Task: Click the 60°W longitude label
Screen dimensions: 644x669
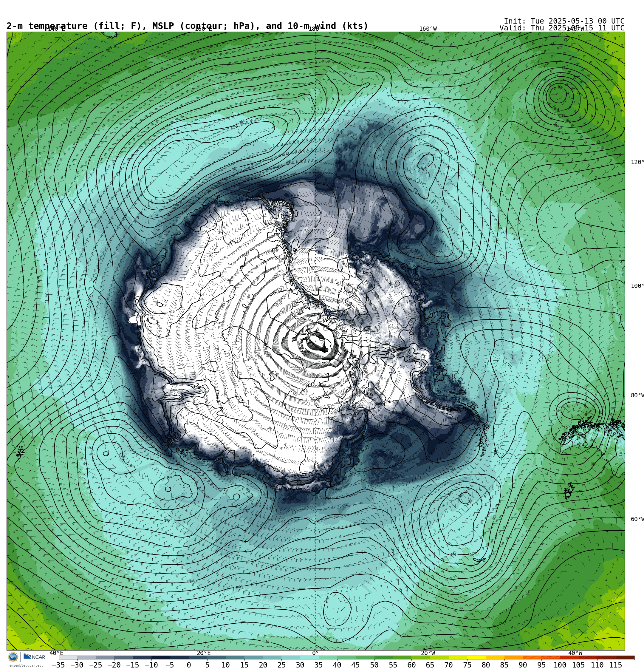Action: (x=637, y=519)
